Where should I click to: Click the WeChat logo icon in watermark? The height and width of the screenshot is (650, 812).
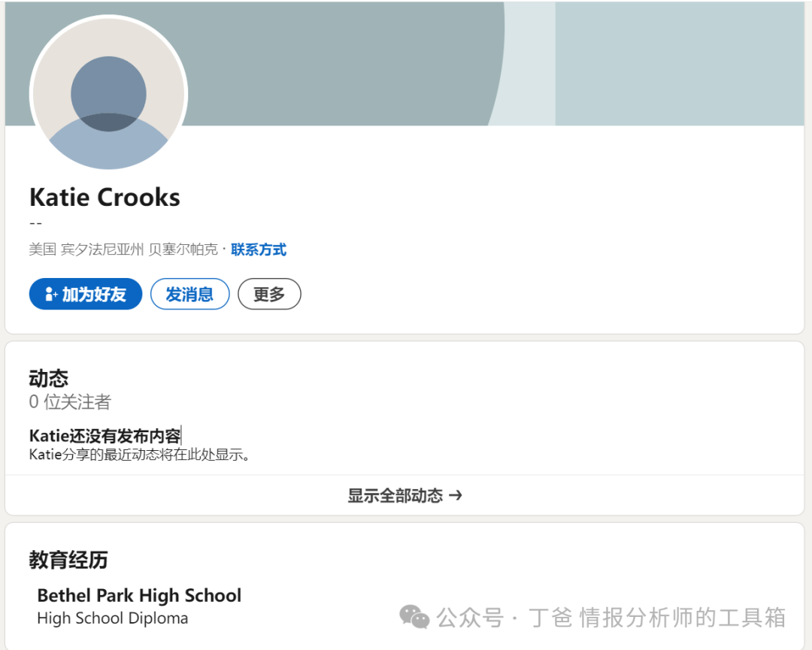pos(414,617)
